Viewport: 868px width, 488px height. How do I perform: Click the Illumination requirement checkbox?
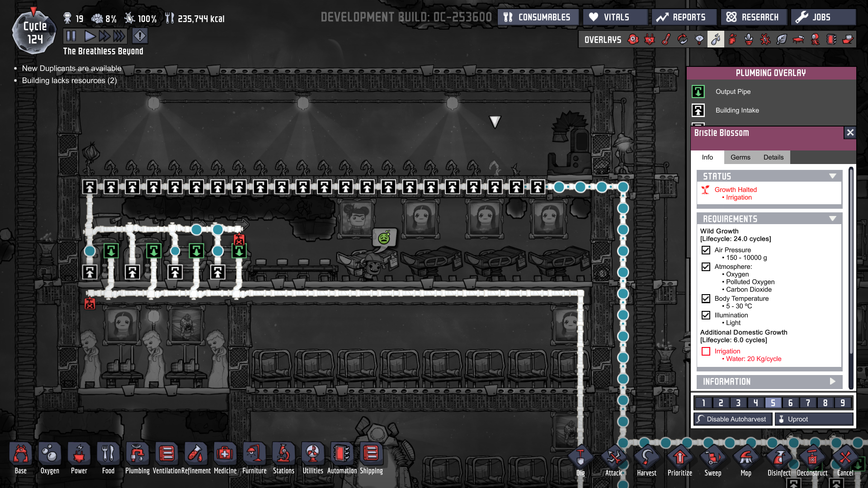point(706,315)
